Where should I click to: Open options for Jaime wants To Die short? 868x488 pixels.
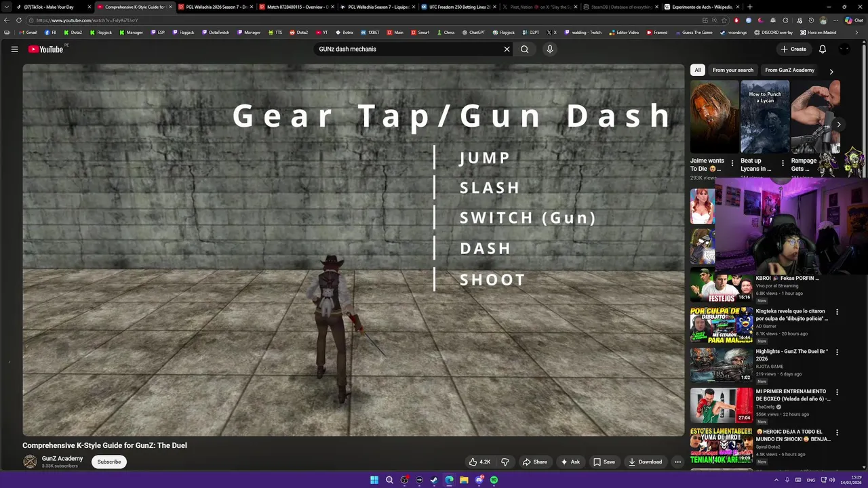tap(732, 163)
